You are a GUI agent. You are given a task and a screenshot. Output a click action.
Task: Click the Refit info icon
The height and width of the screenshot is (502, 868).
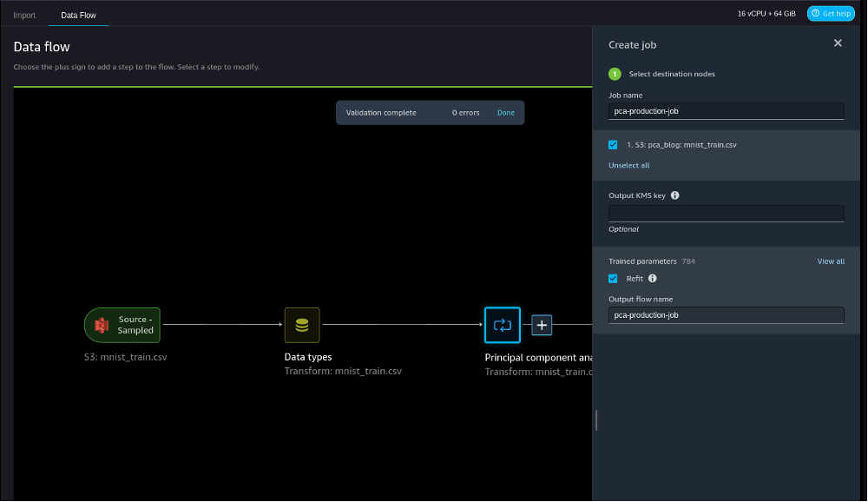coord(653,279)
